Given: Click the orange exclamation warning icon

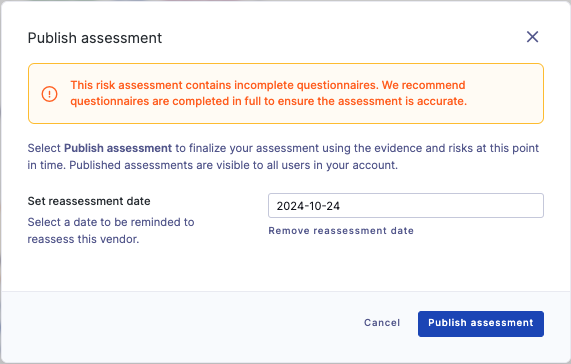Looking at the screenshot, I should 49,94.
